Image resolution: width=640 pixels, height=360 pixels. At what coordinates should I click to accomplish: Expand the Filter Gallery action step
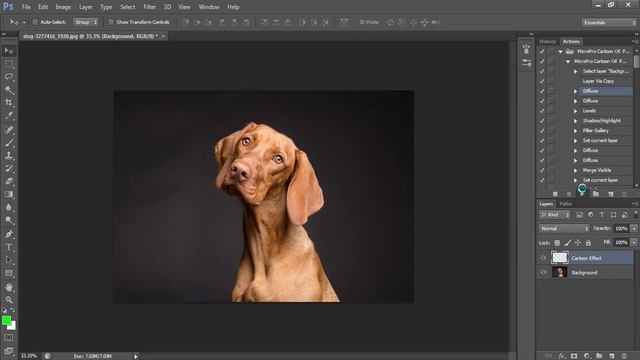pyautogui.click(x=576, y=131)
